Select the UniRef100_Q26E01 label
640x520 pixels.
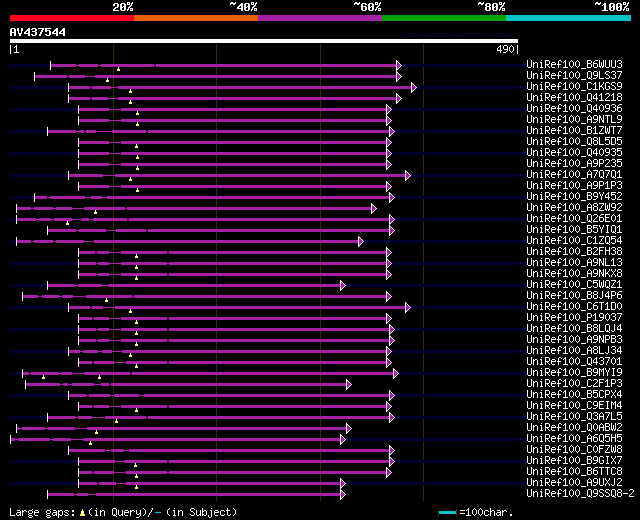pos(574,219)
